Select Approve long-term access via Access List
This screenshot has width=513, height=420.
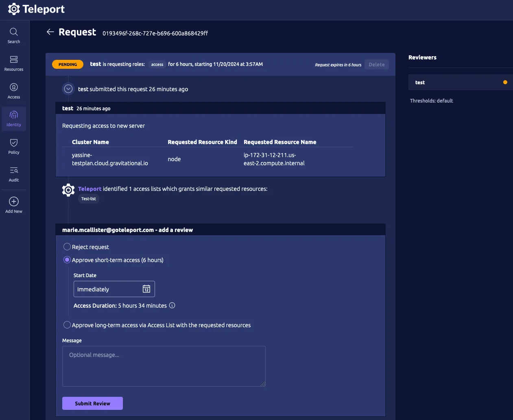click(67, 325)
